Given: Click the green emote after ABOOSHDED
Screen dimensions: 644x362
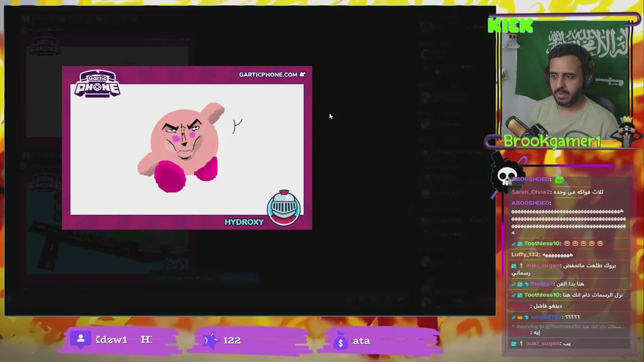Looking at the screenshot, I should pos(560,179).
